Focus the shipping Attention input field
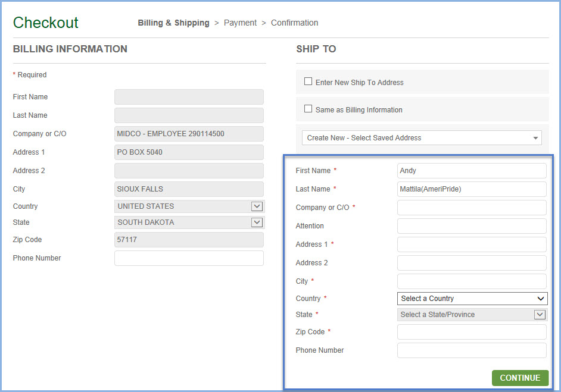 [x=472, y=226]
